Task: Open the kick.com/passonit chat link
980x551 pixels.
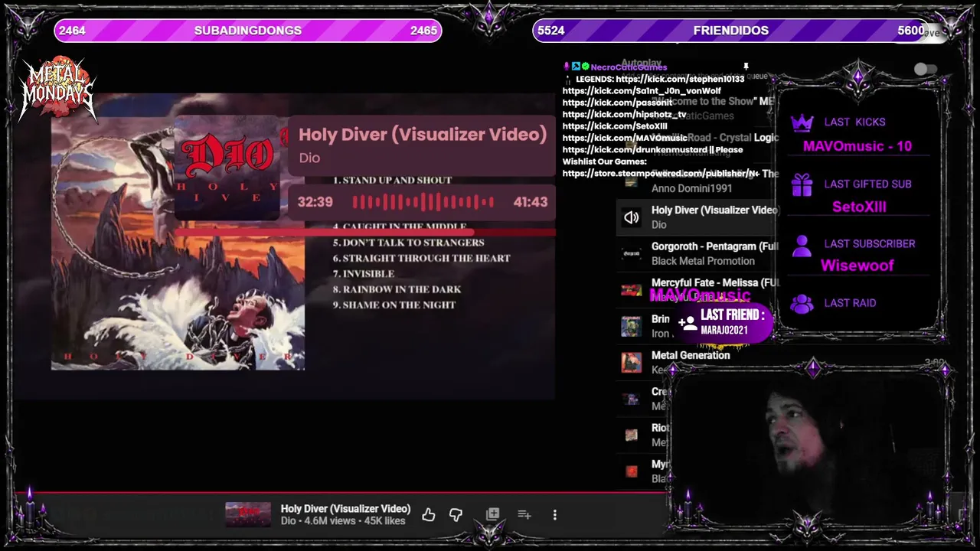Action: tap(617, 103)
